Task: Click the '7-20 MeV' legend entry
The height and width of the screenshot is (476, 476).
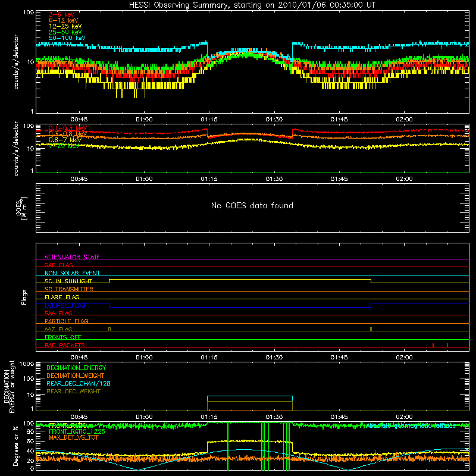Action: coord(64,146)
